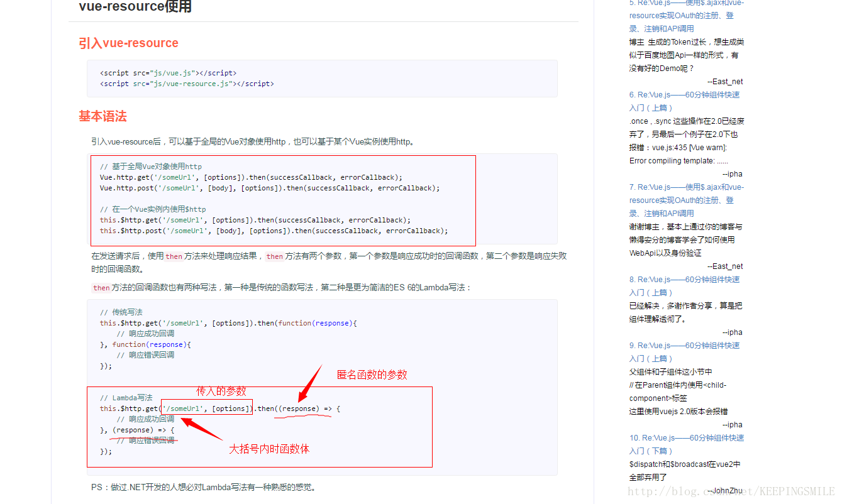Click the comment line 在一个Vue实例内使用$http
This screenshot has height=504, width=842.
pyautogui.click(x=153, y=209)
